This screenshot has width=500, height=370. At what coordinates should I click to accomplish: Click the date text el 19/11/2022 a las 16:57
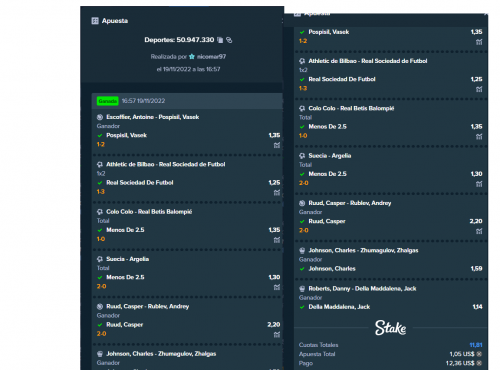pyautogui.click(x=188, y=69)
